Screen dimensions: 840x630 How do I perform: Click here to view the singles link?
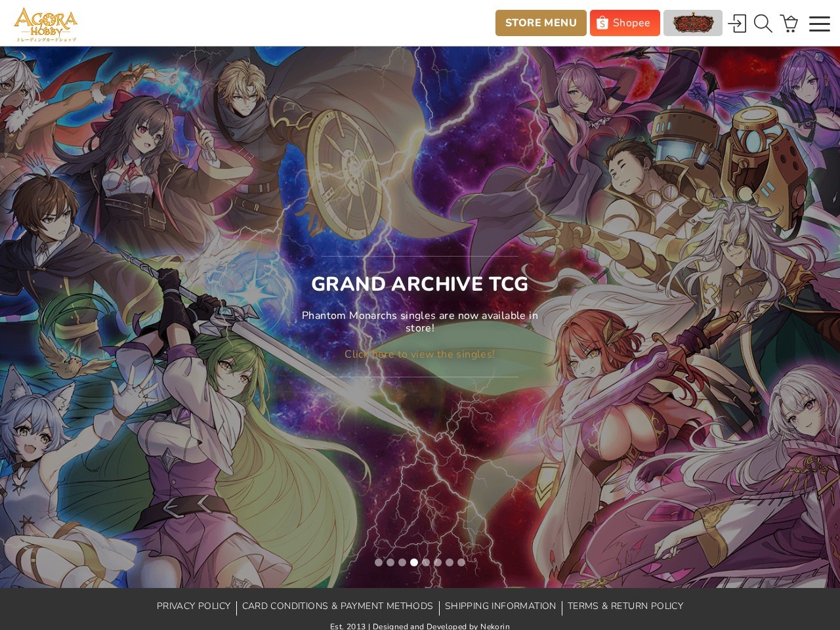pos(420,354)
